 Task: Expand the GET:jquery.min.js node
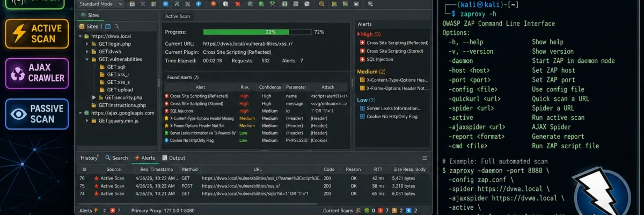click(x=87, y=121)
